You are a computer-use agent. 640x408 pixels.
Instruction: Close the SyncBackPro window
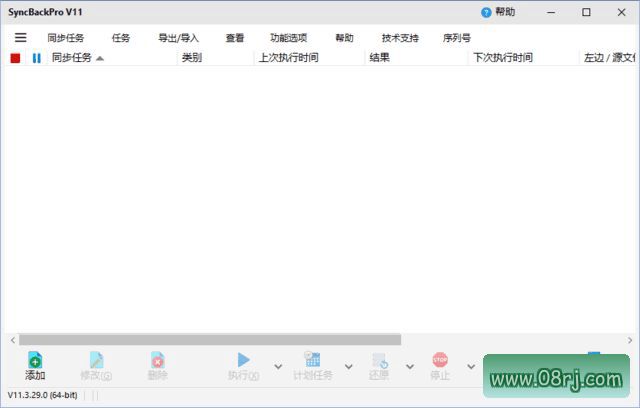tap(621, 13)
